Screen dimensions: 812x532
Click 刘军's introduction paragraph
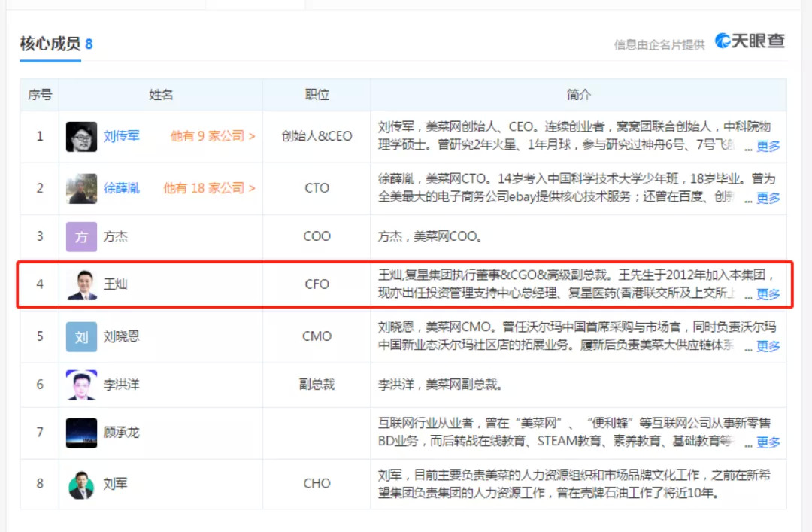574,484
